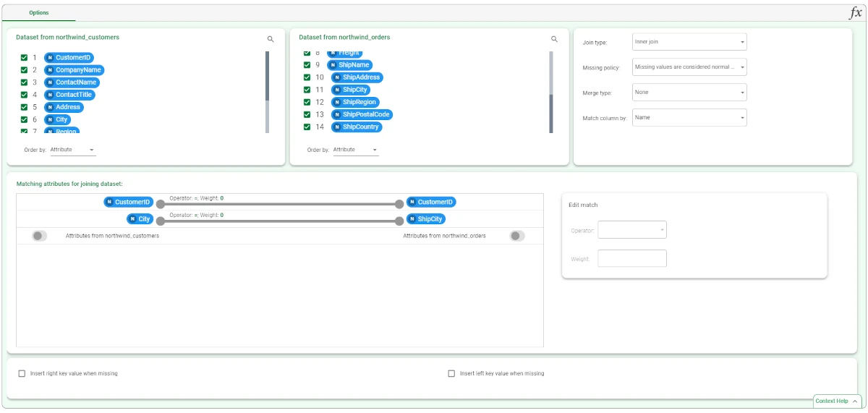868x413 pixels.
Task: Uncheck the ShipName checkbox
Action: [x=307, y=65]
